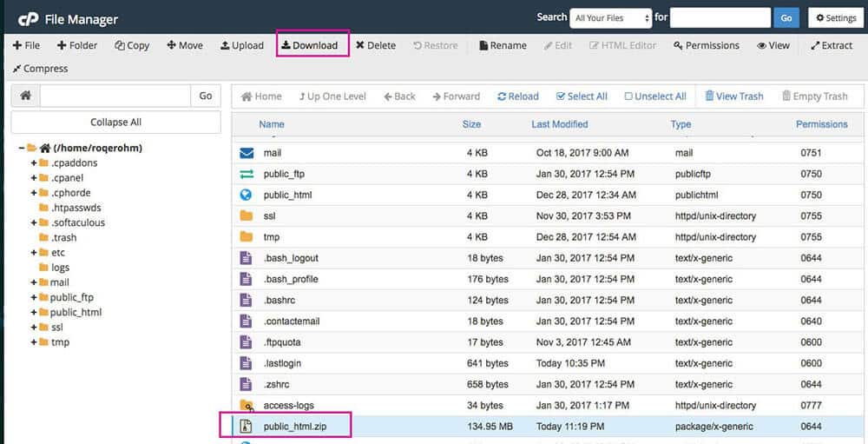Open Settings in the top bar
868x444 pixels.
[x=836, y=17]
